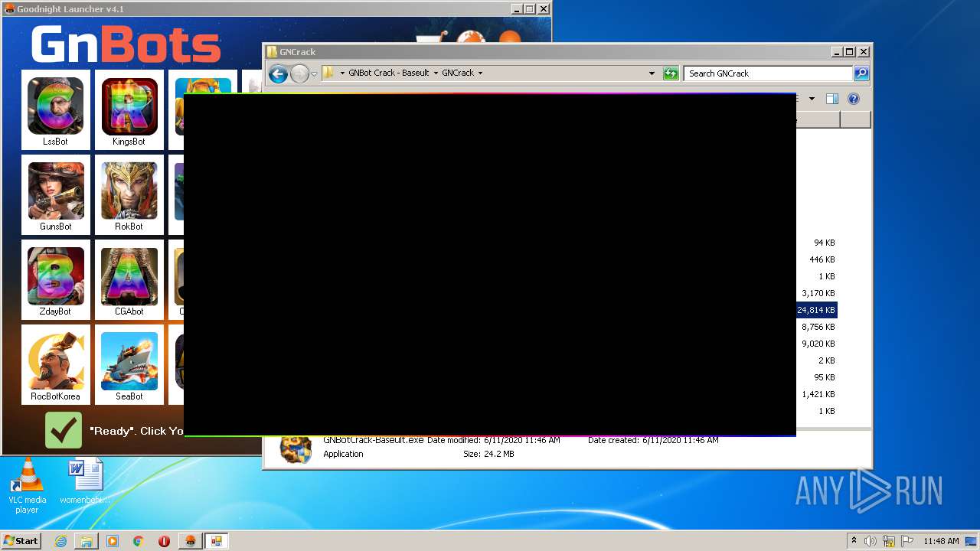
Task: Select the file sized 1,421 KB
Action: 818,394
